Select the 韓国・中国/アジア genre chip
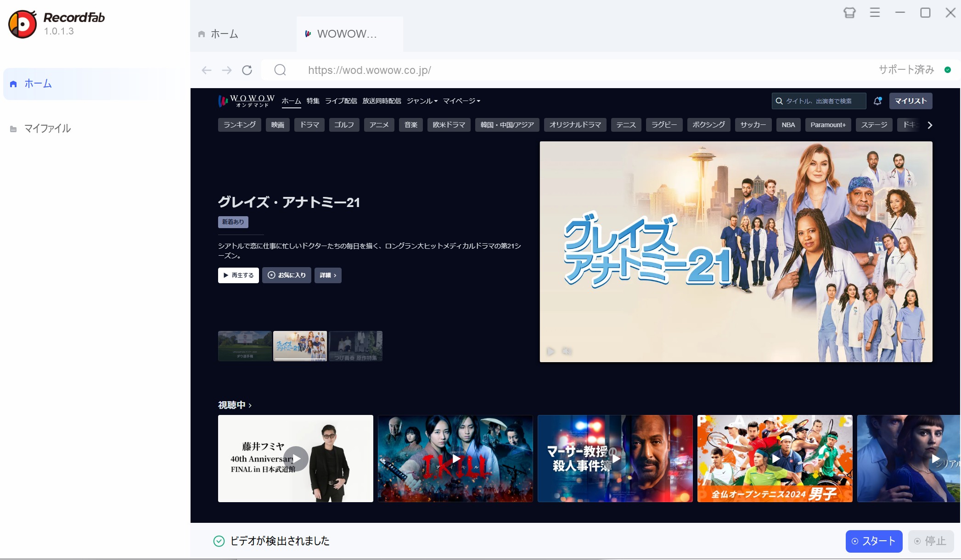Viewport: 961px width, 560px height. pos(507,125)
